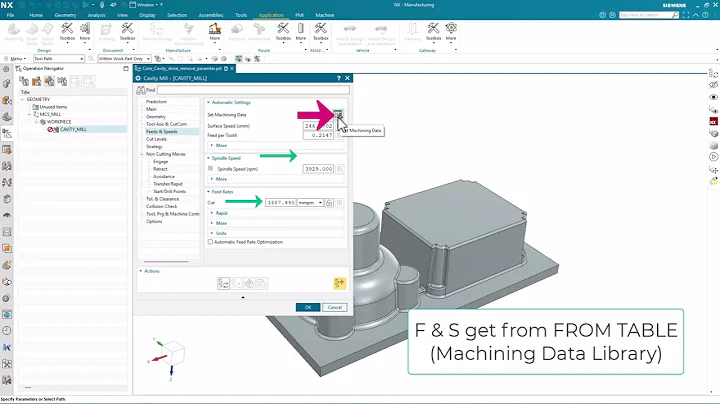Screen dimensions: 720x404
Task: Collapse Automatic Settings section
Action: pos(208,102)
